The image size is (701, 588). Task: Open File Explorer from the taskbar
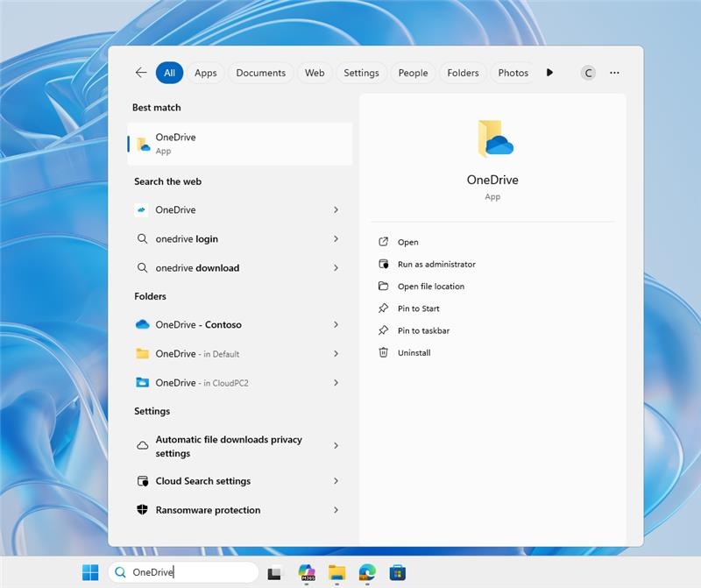[x=336, y=572]
